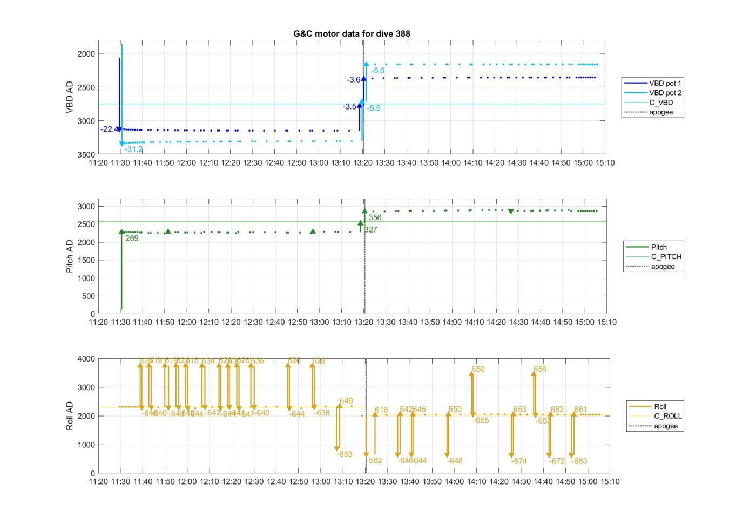This screenshot has width=756, height=532.
Task: Click the '4000' tick on Roll axis
Action: click(x=86, y=359)
